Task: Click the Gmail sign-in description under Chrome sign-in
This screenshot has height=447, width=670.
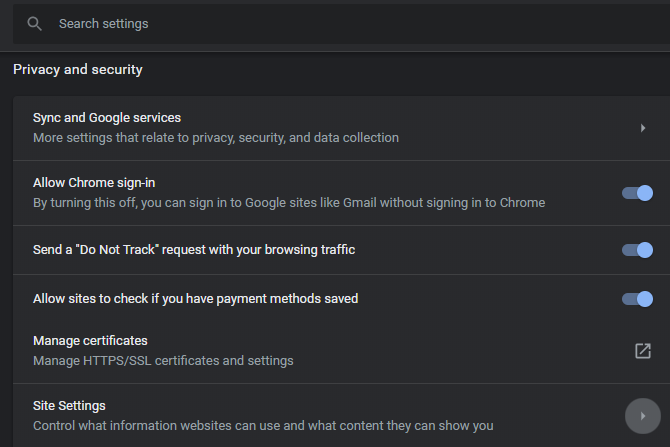Action: (x=289, y=203)
